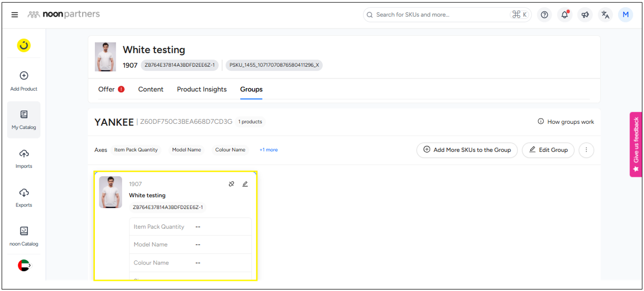Open Exports from the sidebar

(24, 197)
